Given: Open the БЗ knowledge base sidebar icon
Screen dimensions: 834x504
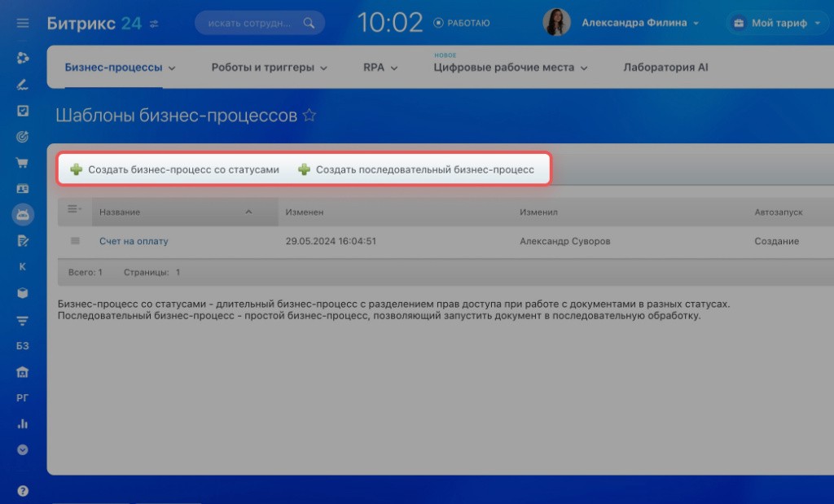Looking at the screenshot, I should [x=22, y=345].
